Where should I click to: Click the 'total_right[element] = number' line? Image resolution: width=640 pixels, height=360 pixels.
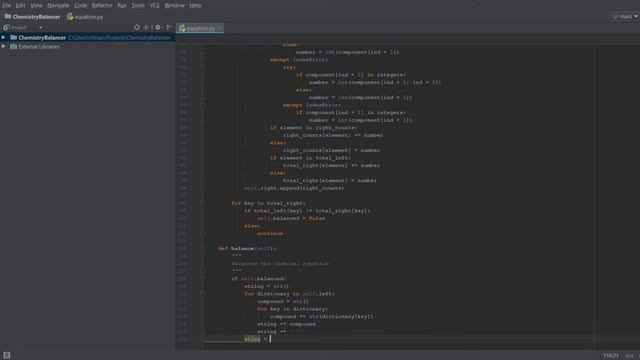[x=330, y=180]
